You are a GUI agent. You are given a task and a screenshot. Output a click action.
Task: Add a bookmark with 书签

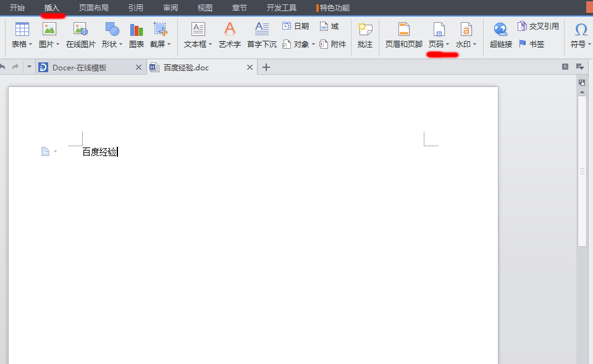point(531,44)
